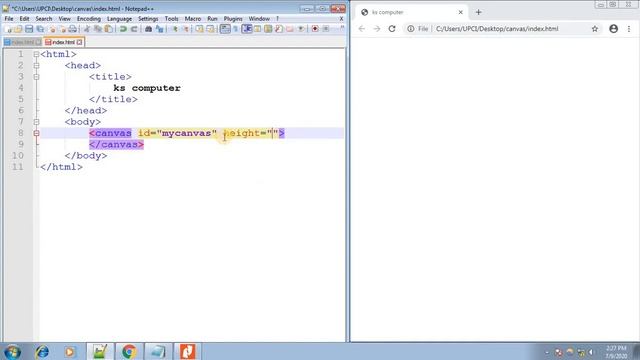
Task: Open the Settings menu
Action: tap(148, 19)
